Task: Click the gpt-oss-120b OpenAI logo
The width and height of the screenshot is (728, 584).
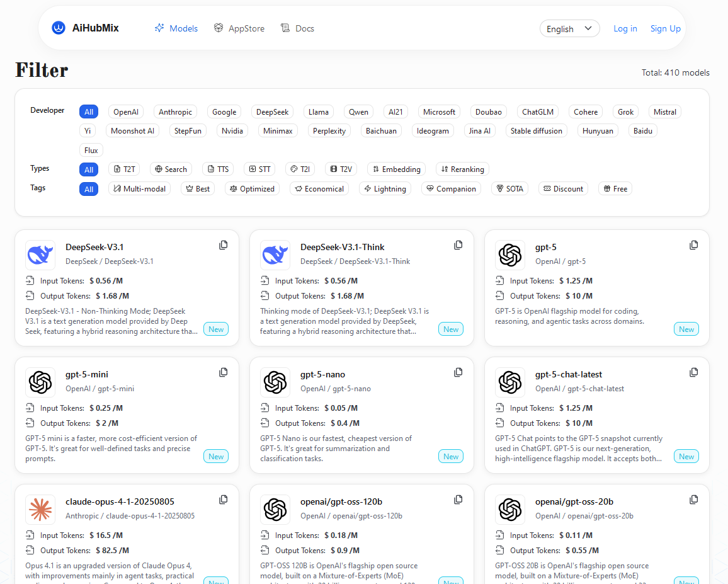Action: (275, 509)
